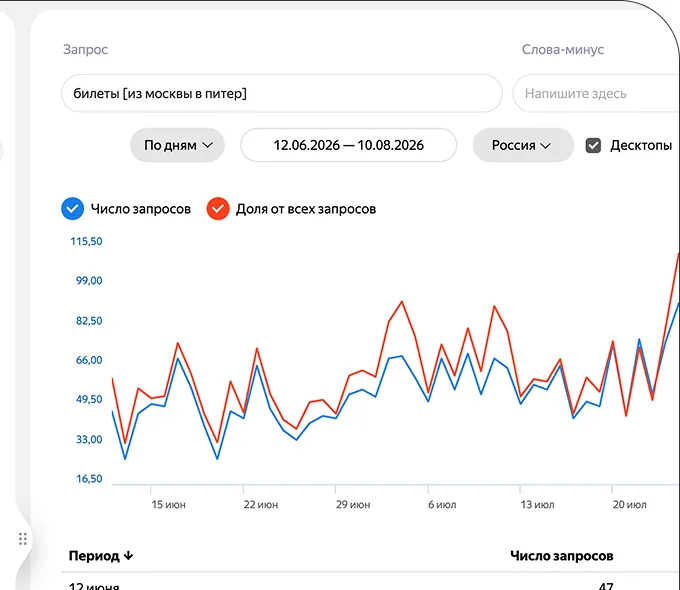Click the "115,50" y-axis value

(x=86, y=241)
